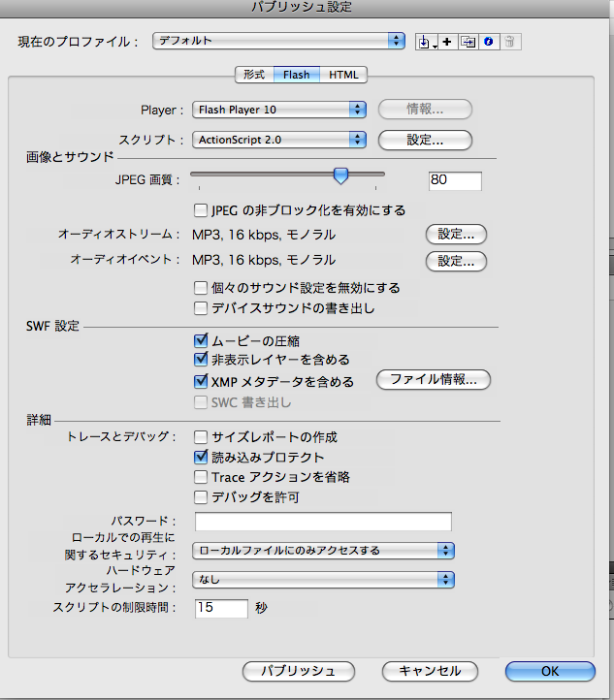Enable Trace アクションを省略 checkbox

[x=201, y=477]
